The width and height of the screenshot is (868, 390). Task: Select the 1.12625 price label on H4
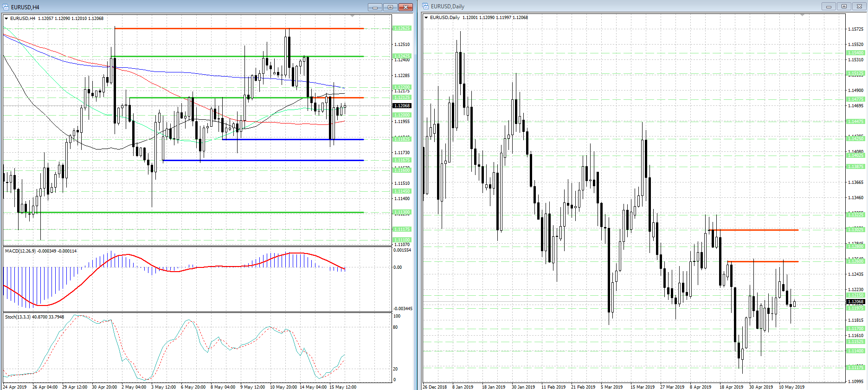click(402, 28)
